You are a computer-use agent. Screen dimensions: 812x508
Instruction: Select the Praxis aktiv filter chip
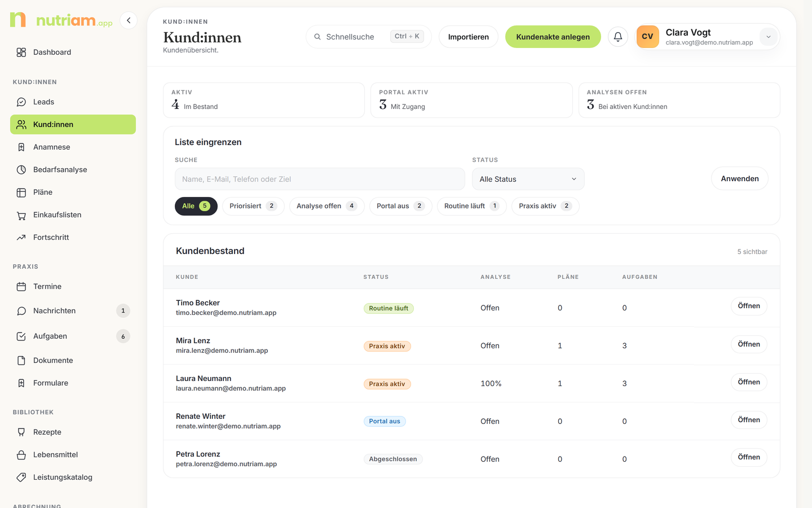click(x=545, y=206)
